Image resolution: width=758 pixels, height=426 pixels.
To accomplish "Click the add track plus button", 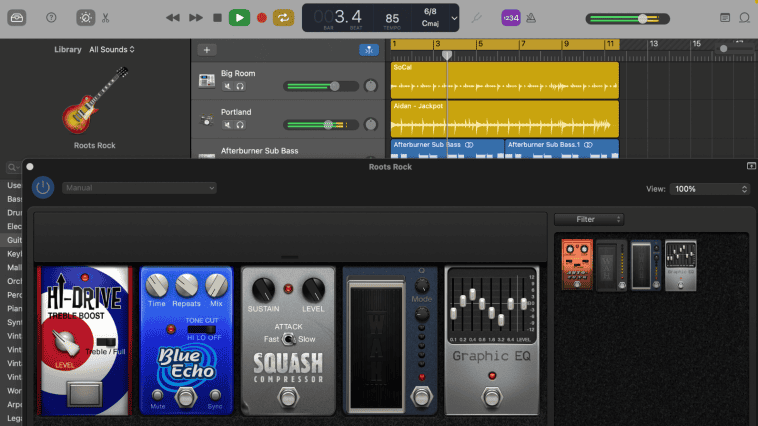I will point(207,49).
